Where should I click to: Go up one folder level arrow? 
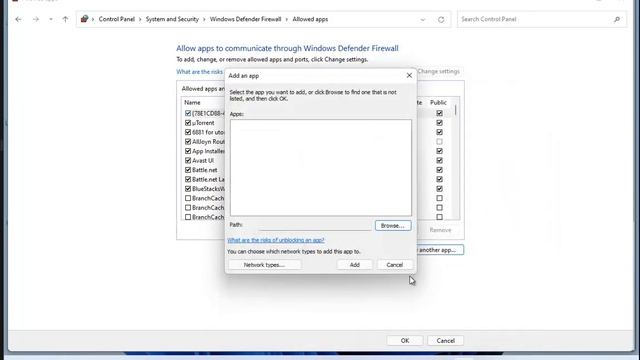pyautogui.click(x=65, y=19)
